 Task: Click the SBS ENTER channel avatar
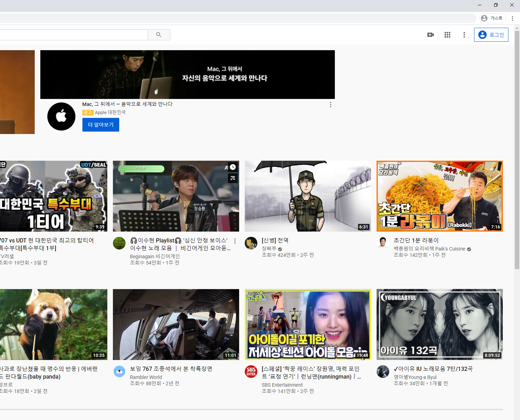[x=251, y=372]
